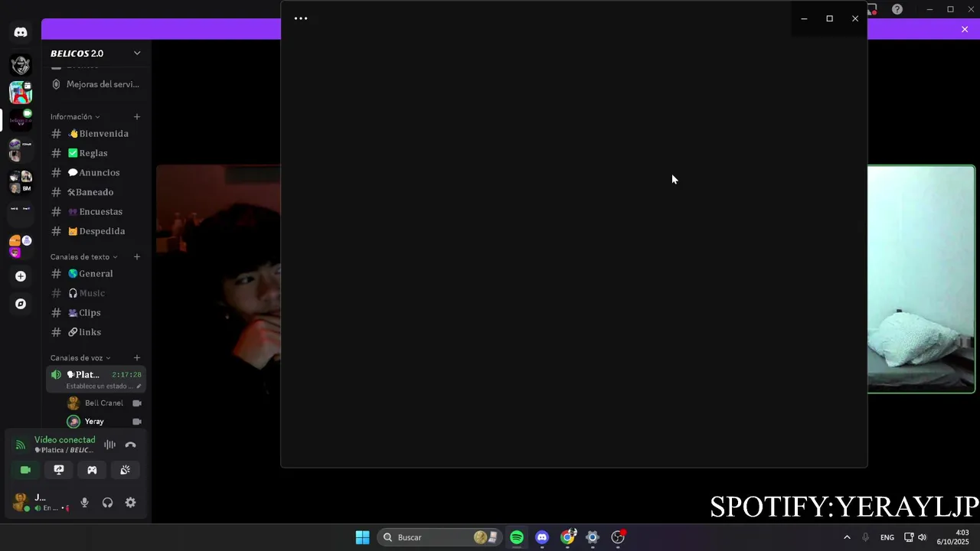The width and height of the screenshot is (980, 551).
Task: Collapse the Canales de voz category
Action: (x=80, y=357)
